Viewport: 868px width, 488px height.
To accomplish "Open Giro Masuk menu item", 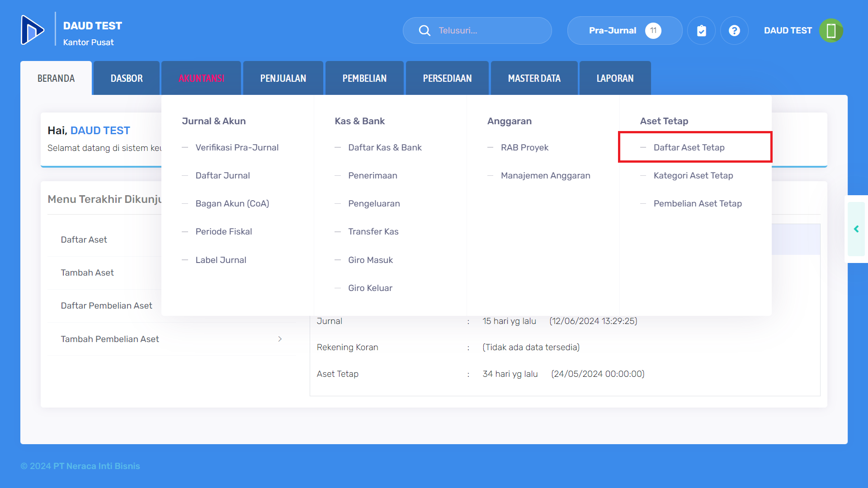I will (x=370, y=260).
